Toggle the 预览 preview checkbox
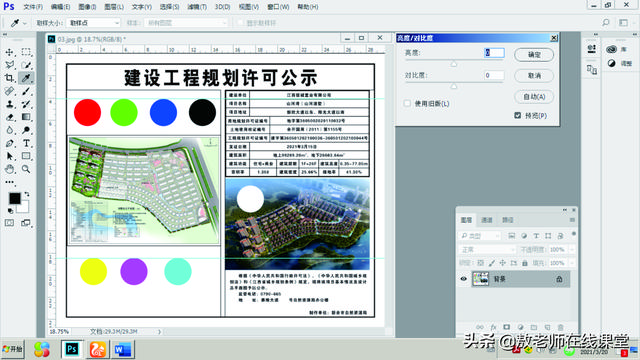 coord(518,116)
